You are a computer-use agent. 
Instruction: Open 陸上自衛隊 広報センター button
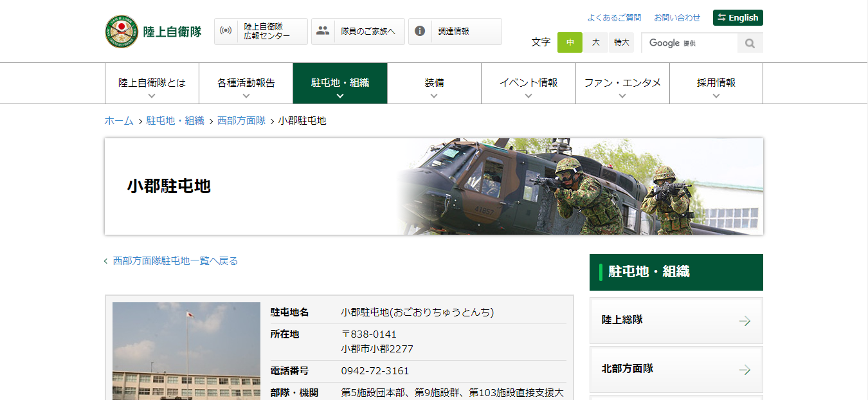(x=261, y=32)
